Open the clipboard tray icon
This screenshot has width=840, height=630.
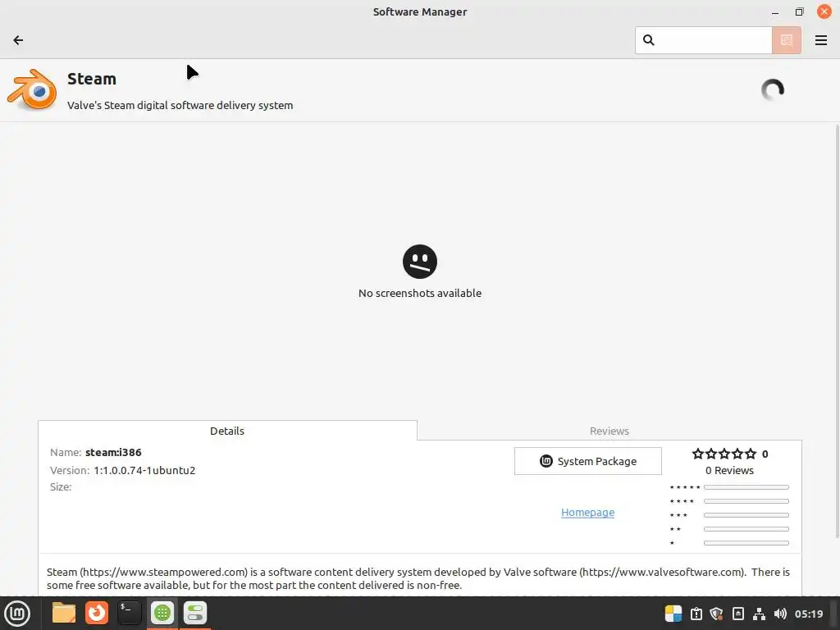(x=696, y=614)
